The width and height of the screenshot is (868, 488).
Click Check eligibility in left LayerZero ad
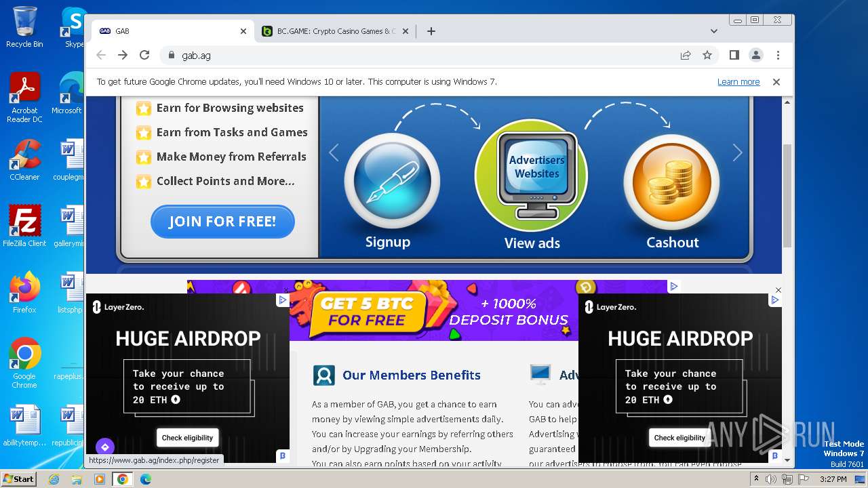pos(187,438)
